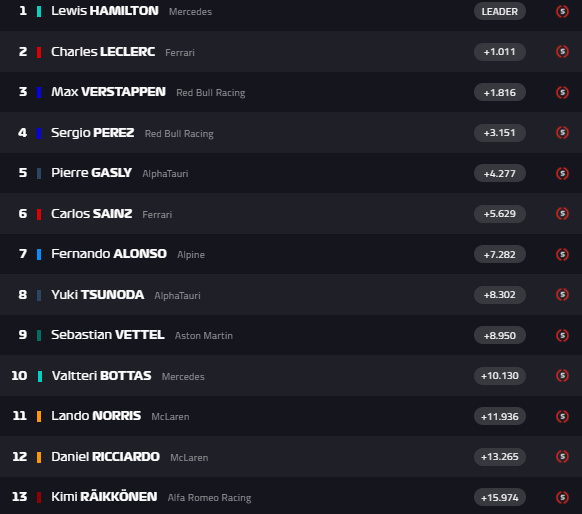Image resolution: width=582 pixels, height=514 pixels.
Task: Click soft tyre icon in Perez's row
Action: pos(562,132)
